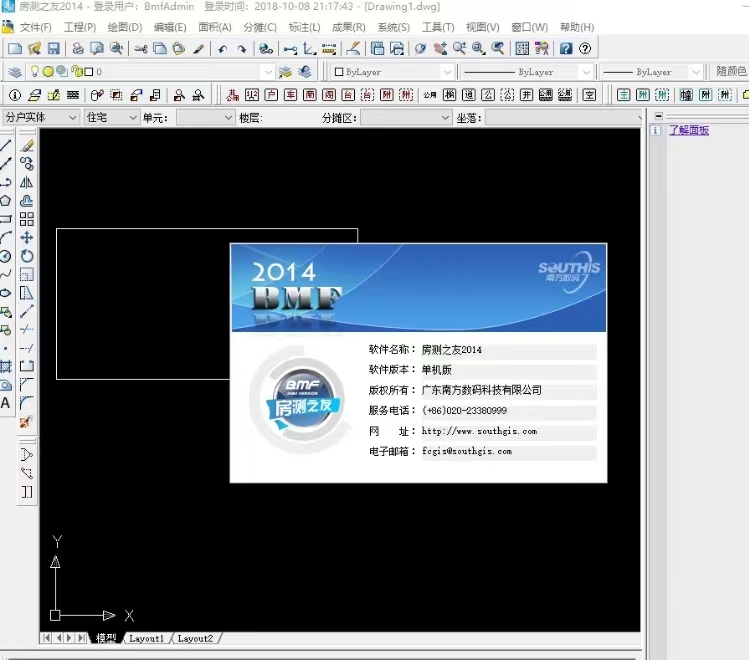Click the Save (floppy disk) icon
The image size is (749, 660).
click(x=54, y=48)
